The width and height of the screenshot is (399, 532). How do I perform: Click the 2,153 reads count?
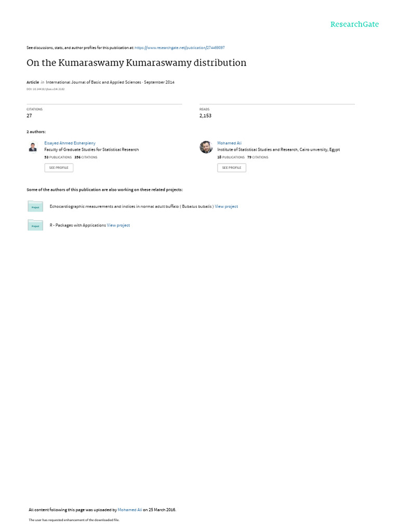click(x=205, y=116)
